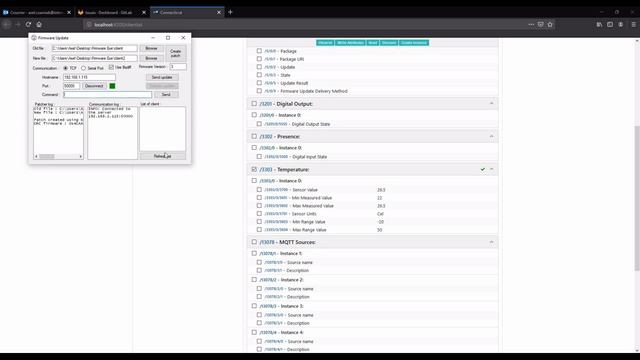Check the Sensor Value resource checkbox
Screen dimensions: 640x360
click(259, 190)
